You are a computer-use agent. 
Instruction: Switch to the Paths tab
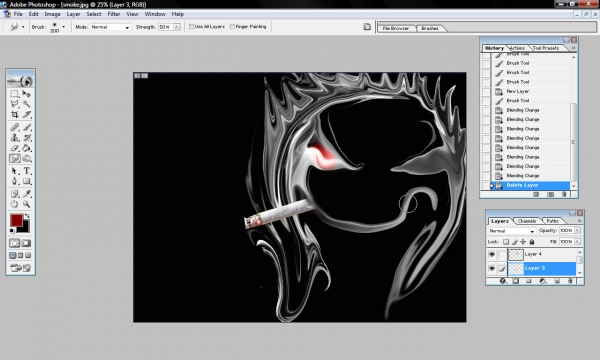pos(552,221)
